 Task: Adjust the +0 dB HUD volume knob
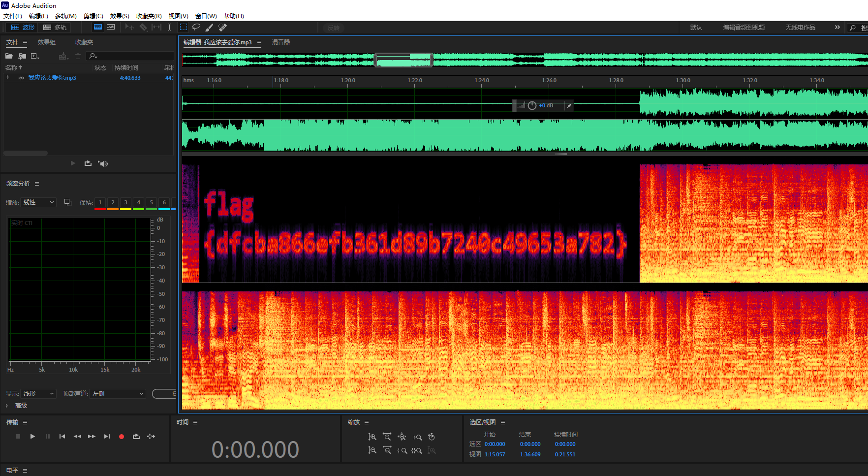[x=532, y=105]
